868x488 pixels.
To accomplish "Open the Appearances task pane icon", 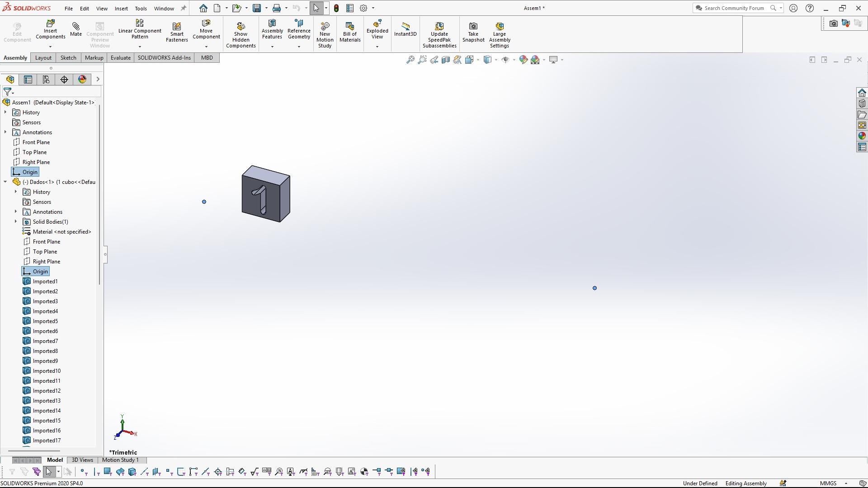I will [x=862, y=136].
